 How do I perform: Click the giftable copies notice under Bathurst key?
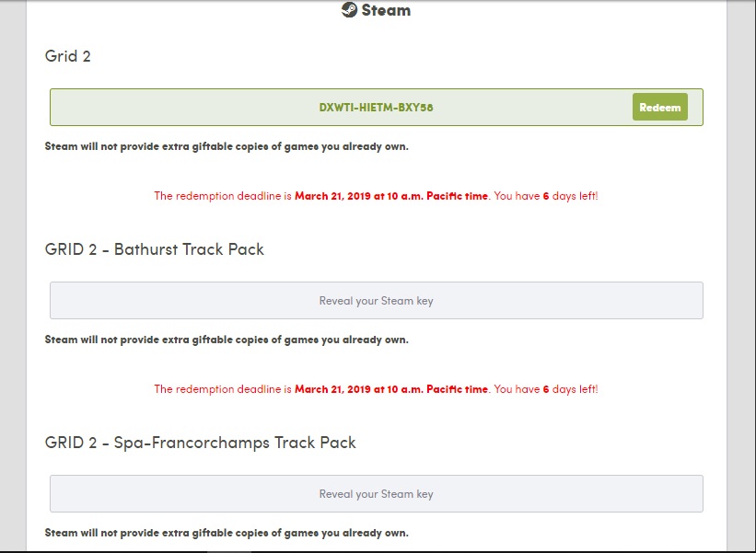tap(227, 340)
